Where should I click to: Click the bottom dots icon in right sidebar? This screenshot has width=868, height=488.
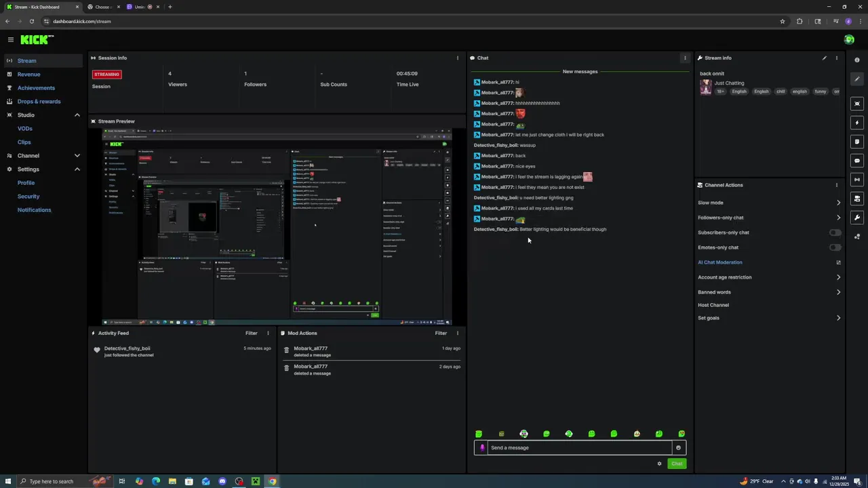click(x=857, y=237)
